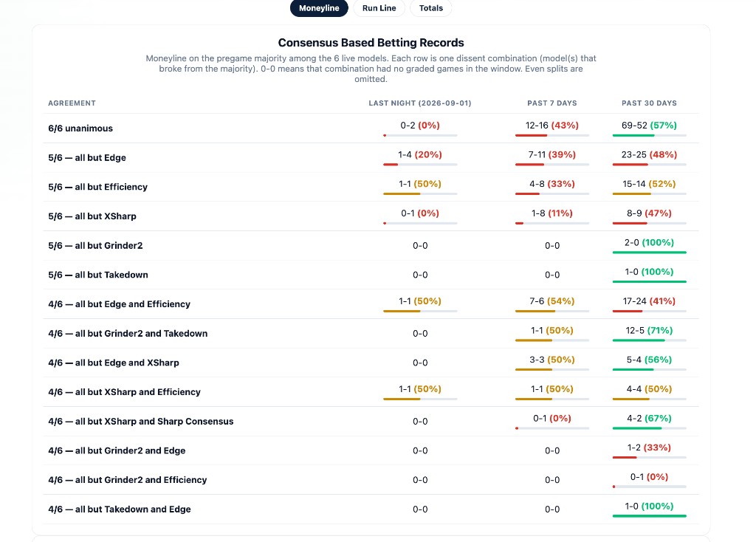Select the 5/6 — all but Grinder2 label
Viewport: 756px width, 542px height.
[x=95, y=245]
